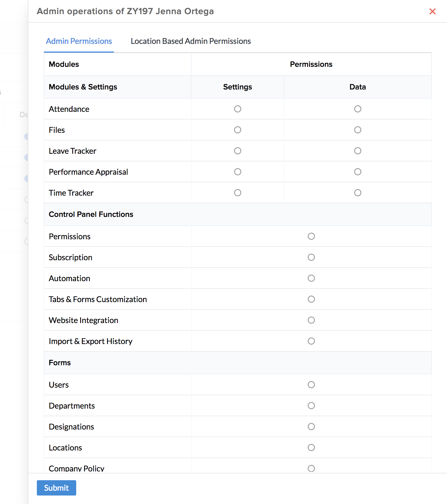
Task: Open the Admin Permissions tab
Action: 79,41
